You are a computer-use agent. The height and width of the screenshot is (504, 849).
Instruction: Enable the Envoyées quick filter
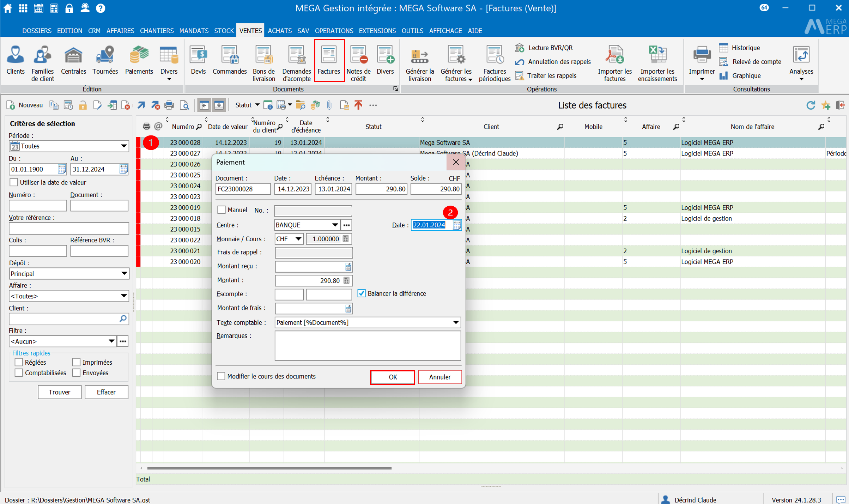(76, 373)
